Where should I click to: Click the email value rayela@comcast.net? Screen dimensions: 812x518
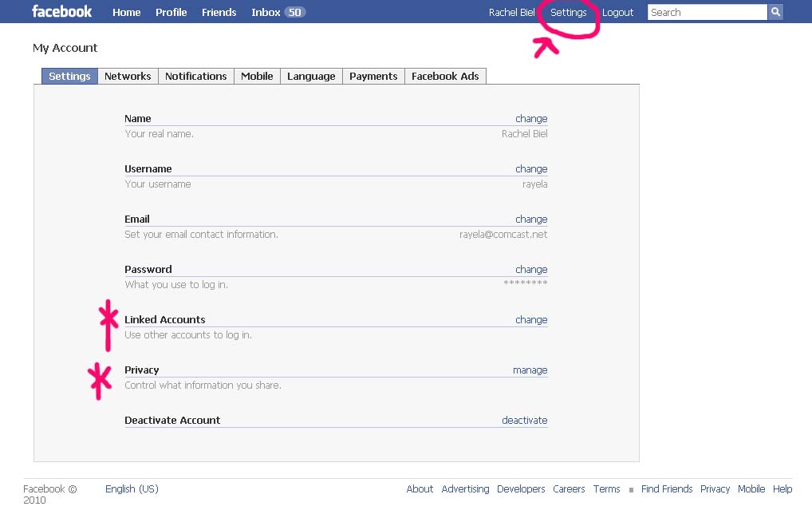[x=503, y=234]
